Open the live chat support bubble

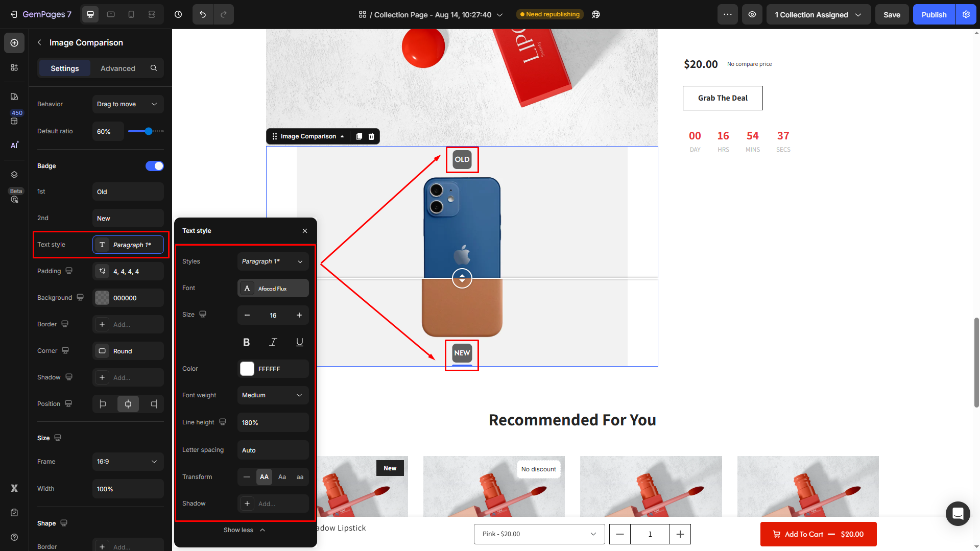[958, 513]
